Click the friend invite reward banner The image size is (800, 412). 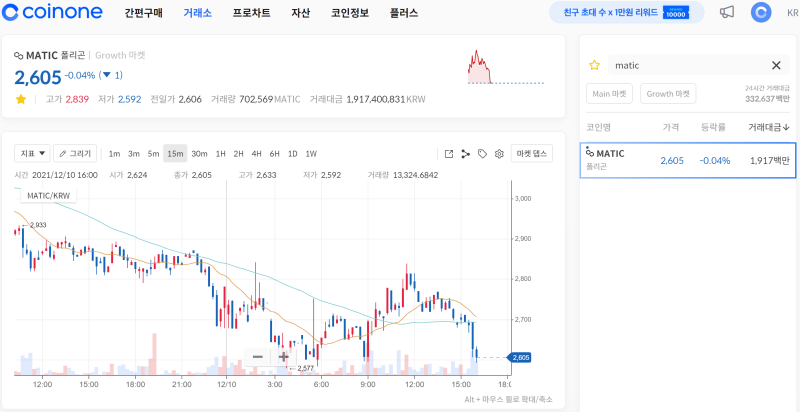pos(627,12)
